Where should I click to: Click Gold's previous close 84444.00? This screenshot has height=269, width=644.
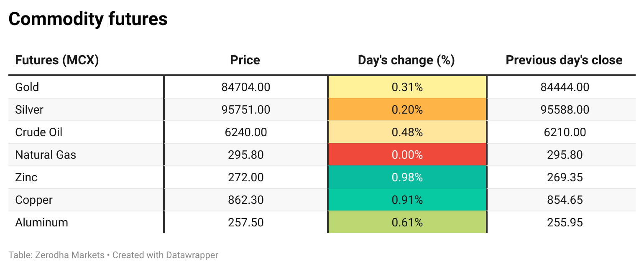click(x=565, y=87)
